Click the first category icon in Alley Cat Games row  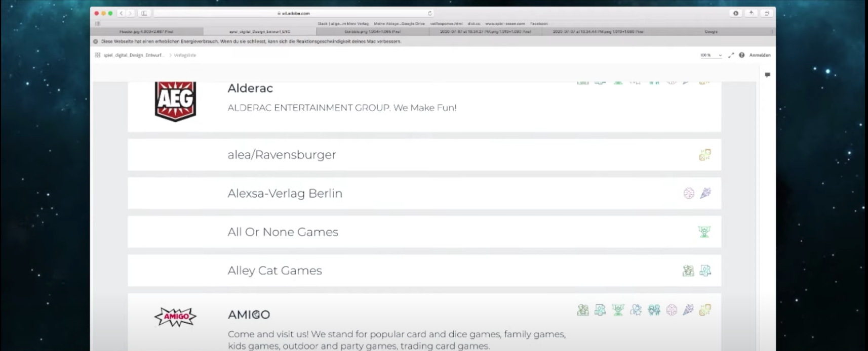click(688, 271)
